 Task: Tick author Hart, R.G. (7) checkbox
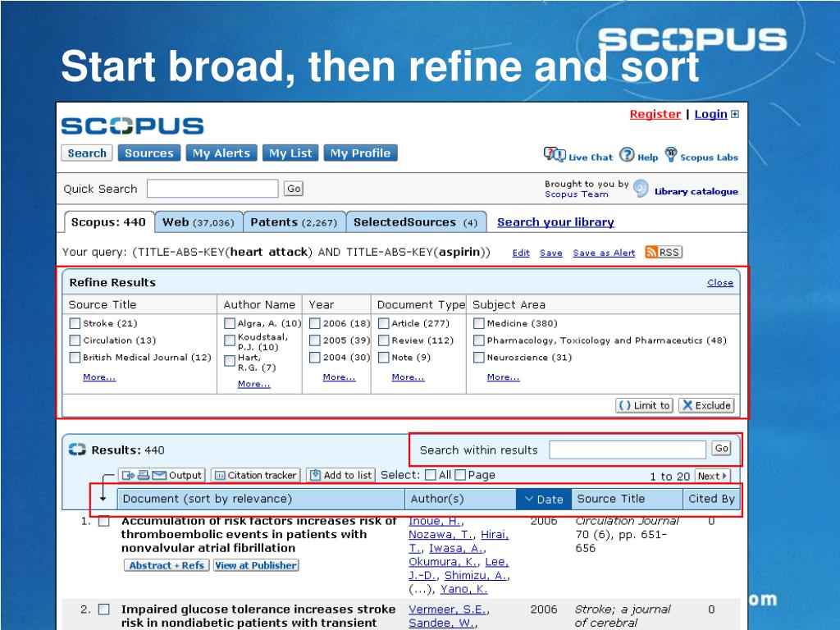pyautogui.click(x=230, y=361)
